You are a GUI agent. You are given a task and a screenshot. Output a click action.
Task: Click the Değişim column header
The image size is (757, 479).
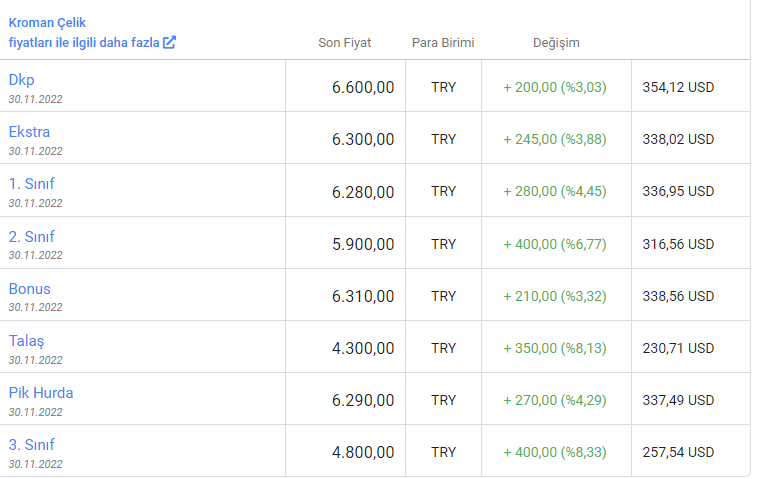click(x=556, y=43)
